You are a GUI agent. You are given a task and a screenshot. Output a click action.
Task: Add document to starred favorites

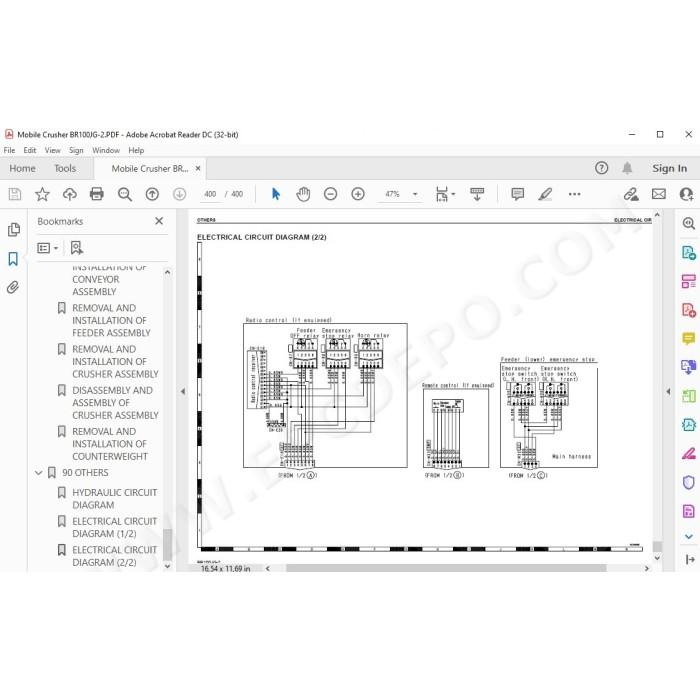click(x=42, y=194)
